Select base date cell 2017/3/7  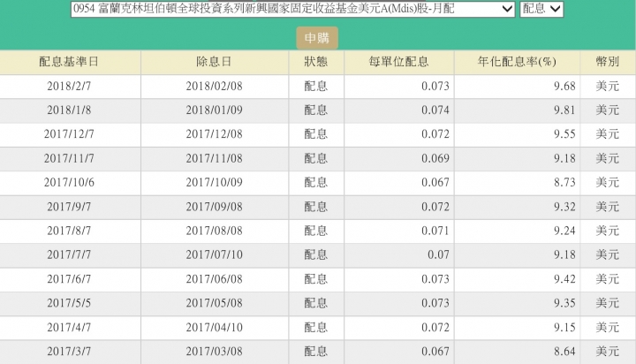click(x=69, y=351)
